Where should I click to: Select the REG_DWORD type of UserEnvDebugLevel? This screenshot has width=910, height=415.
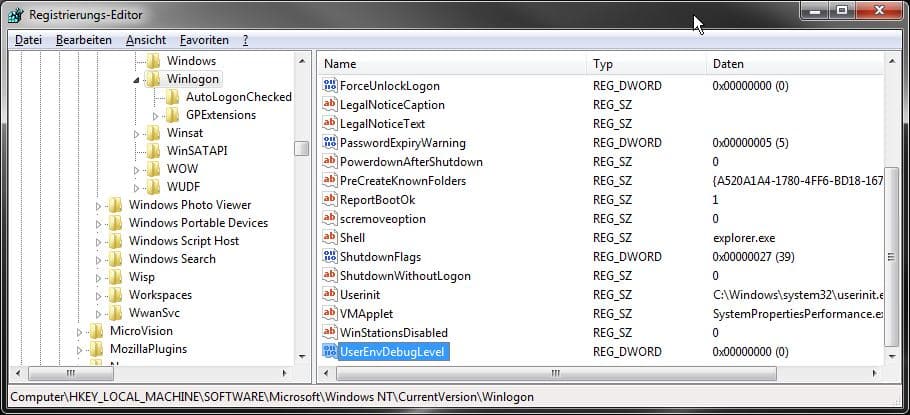[627, 352]
